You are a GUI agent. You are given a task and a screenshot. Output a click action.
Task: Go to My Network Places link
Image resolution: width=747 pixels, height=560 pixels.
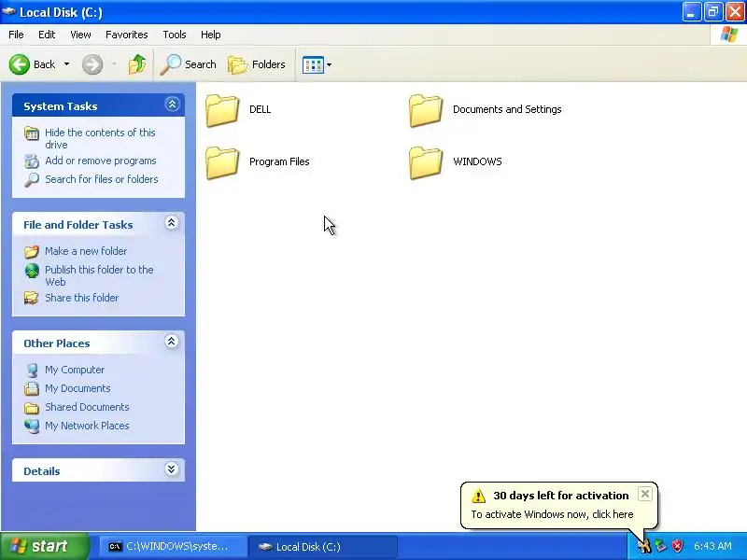coord(87,426)
